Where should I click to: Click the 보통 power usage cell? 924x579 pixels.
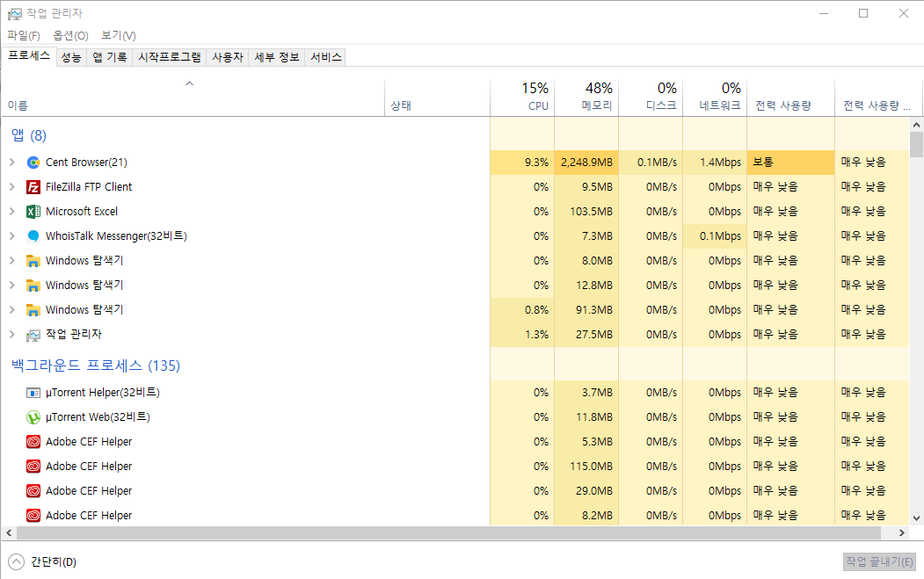(791, 162)
